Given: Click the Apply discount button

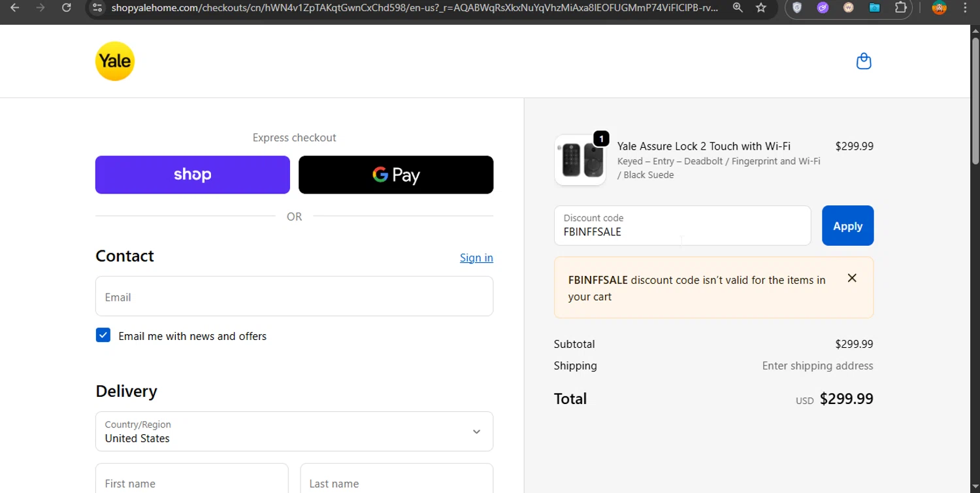Looking at the screenshot, I should pyautogui.click(x=847, y=226).
